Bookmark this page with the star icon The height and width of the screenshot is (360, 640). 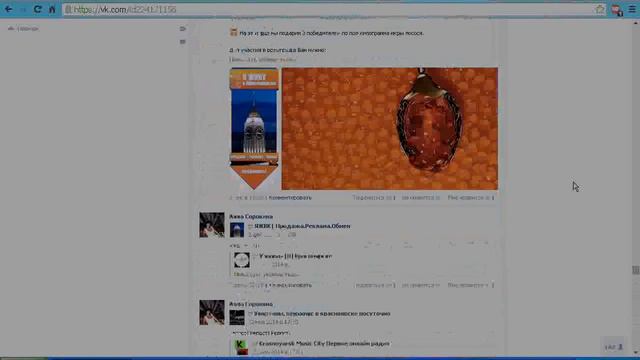click(599, 9)
